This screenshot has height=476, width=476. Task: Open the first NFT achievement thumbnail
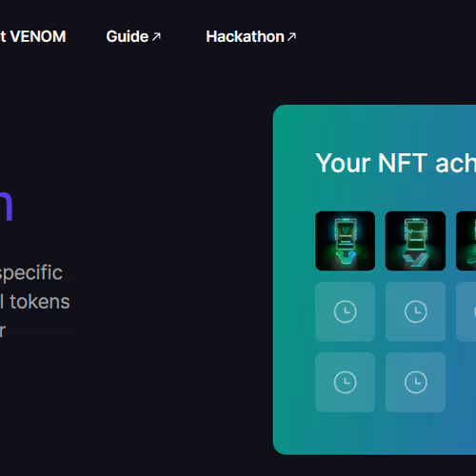click(346, 241)
